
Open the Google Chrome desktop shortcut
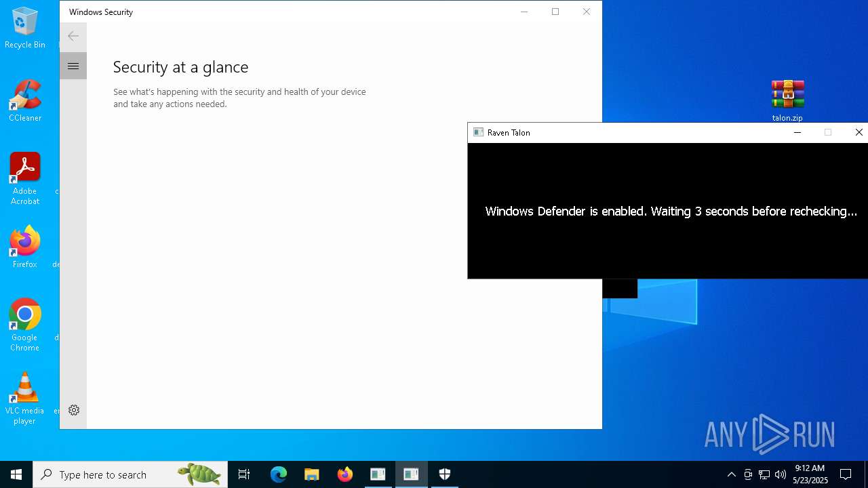tap(25, 325)
